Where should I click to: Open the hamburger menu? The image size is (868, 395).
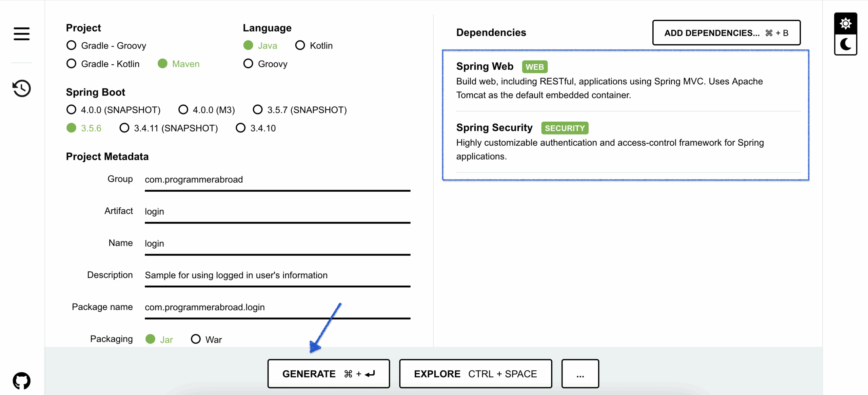coord(21,34)
